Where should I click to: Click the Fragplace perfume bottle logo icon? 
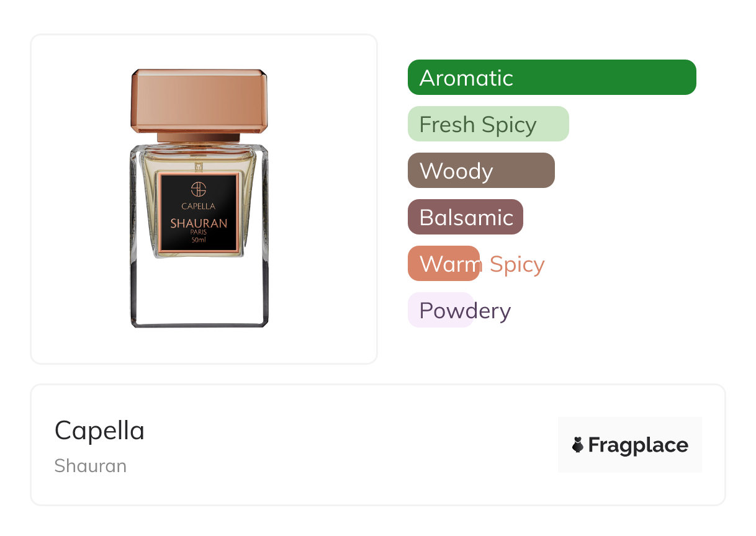(x=578, y=445)
